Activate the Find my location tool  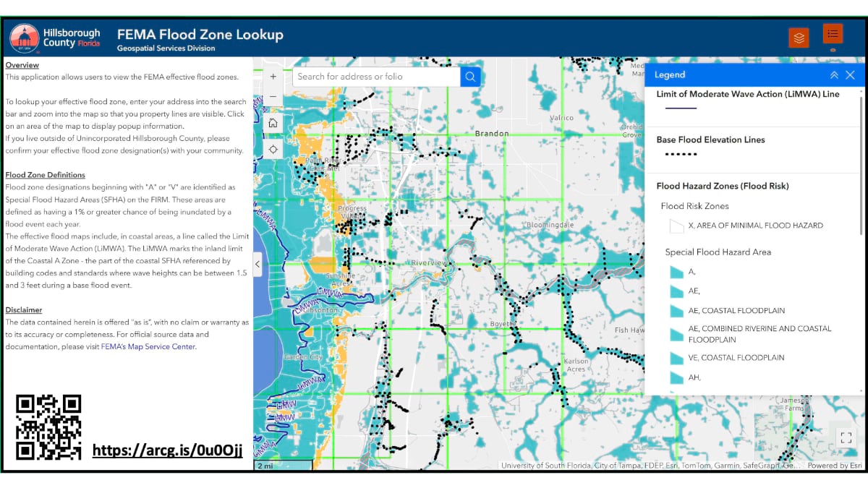point(273,149)
